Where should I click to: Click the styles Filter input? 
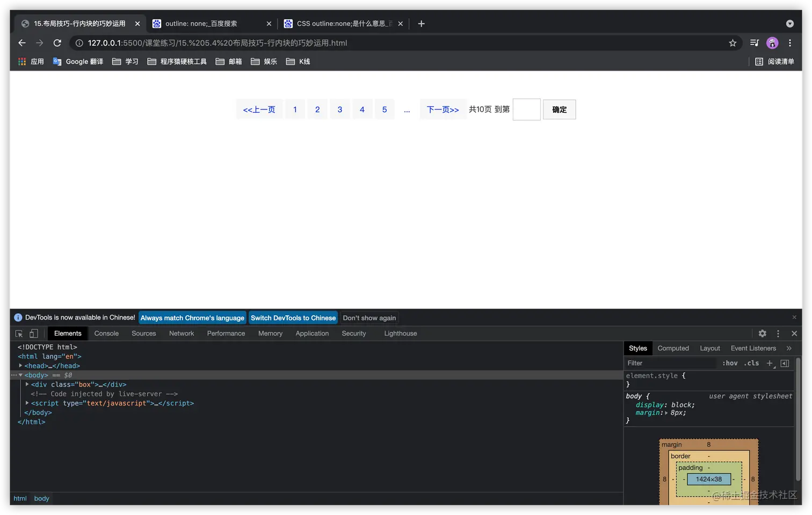coord(671,364)
